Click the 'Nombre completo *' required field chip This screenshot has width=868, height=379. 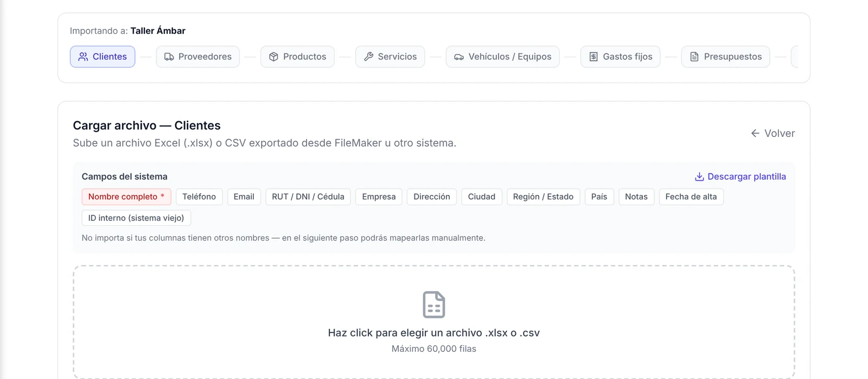(x=126, y=197)
